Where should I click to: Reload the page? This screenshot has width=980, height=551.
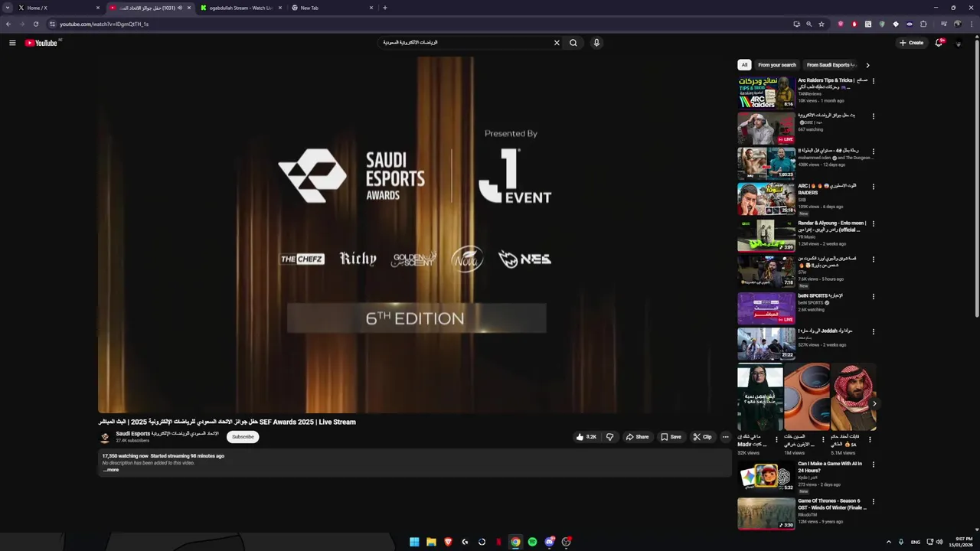[x=35, y=24]
